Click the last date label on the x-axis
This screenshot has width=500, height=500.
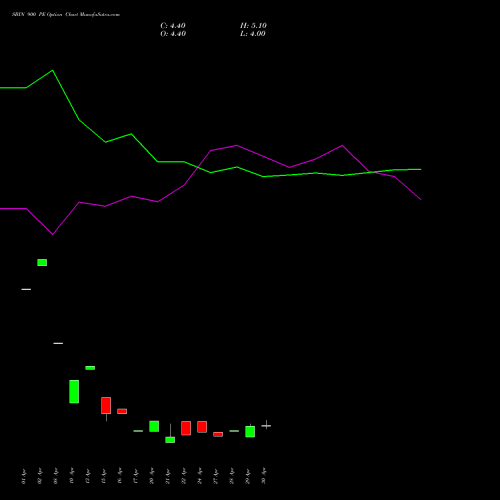coord(264,476)
